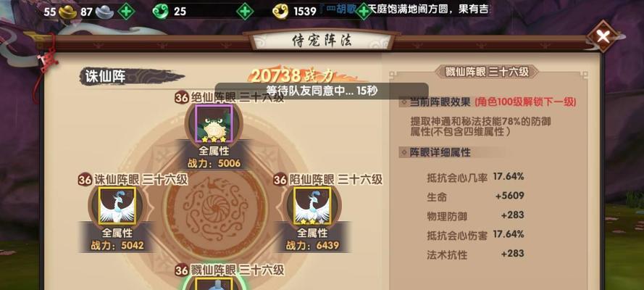The height and width of the screenshot is (290, 644).
Task: Click the gold ingot currency icon
Action: coord(68,12)
